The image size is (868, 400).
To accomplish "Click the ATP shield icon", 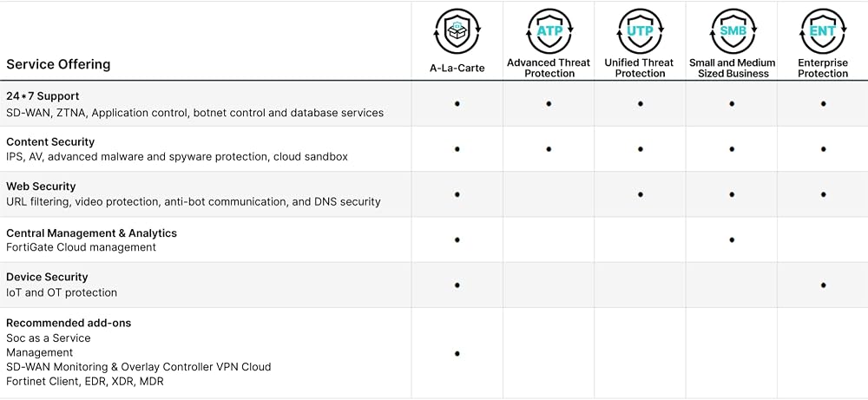I will 549,30.
